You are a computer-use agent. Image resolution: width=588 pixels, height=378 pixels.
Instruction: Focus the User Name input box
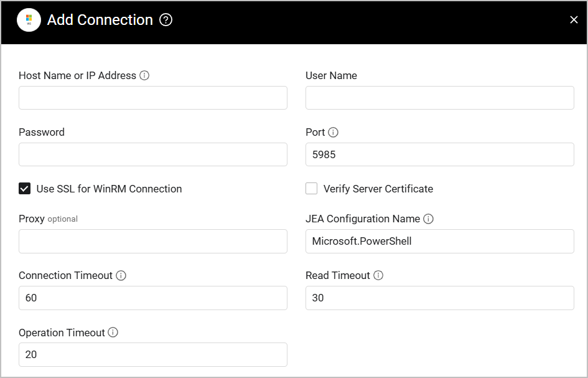[x=439, y=98]
